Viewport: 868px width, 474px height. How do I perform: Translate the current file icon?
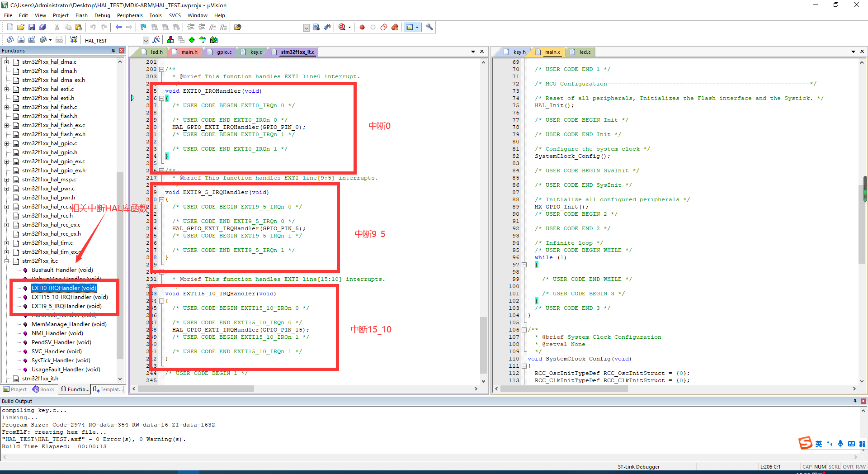(10, 40)
